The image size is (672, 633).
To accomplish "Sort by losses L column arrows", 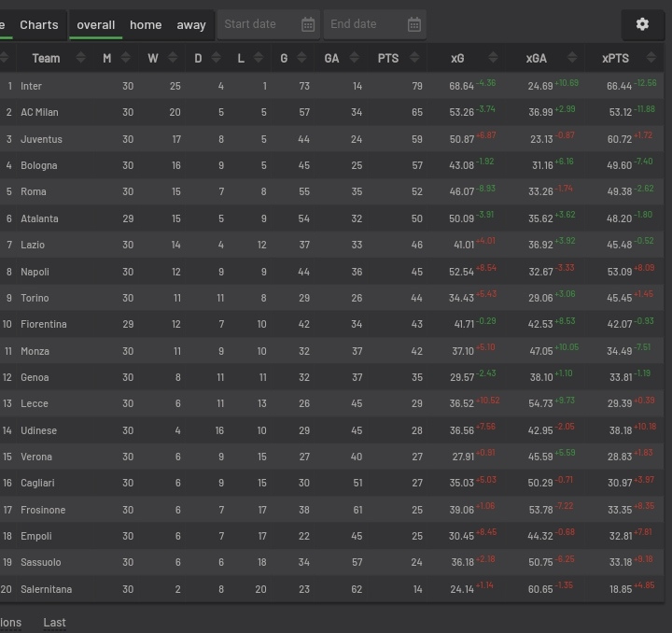I will click(x=258, y=58).
